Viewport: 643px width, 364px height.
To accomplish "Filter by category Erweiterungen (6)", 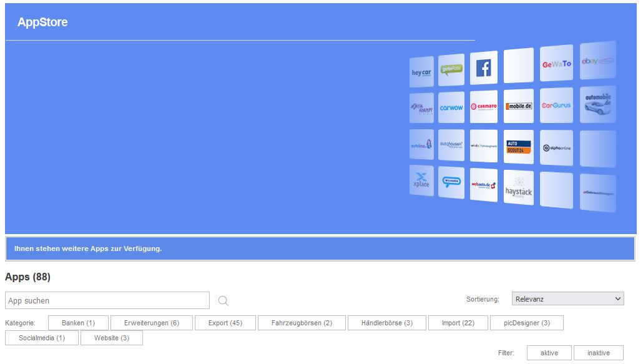I will pyautogui.click(x=152, y=323).
